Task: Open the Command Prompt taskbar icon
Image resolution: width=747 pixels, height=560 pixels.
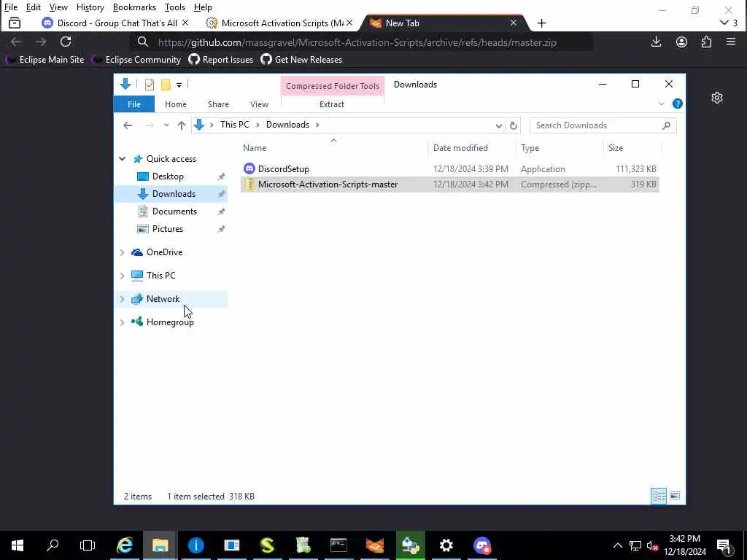Action: 338,545
